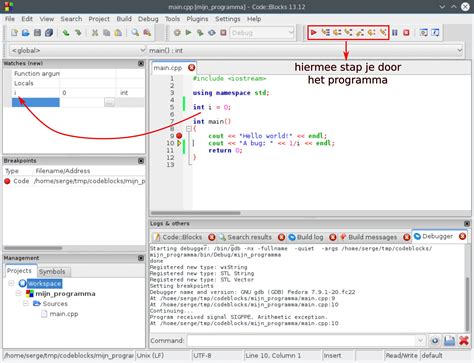
Task: Start debugging with red Debug/Continue arrow
Action: click(x=314, y=33)
